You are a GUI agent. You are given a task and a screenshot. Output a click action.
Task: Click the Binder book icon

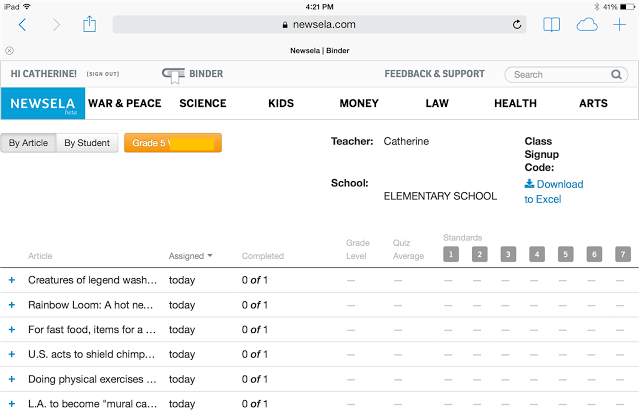[173, 75]
